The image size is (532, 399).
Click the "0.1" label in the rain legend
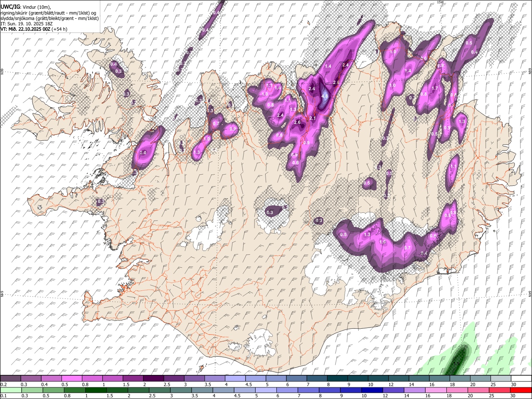click(x=3, y=395)
